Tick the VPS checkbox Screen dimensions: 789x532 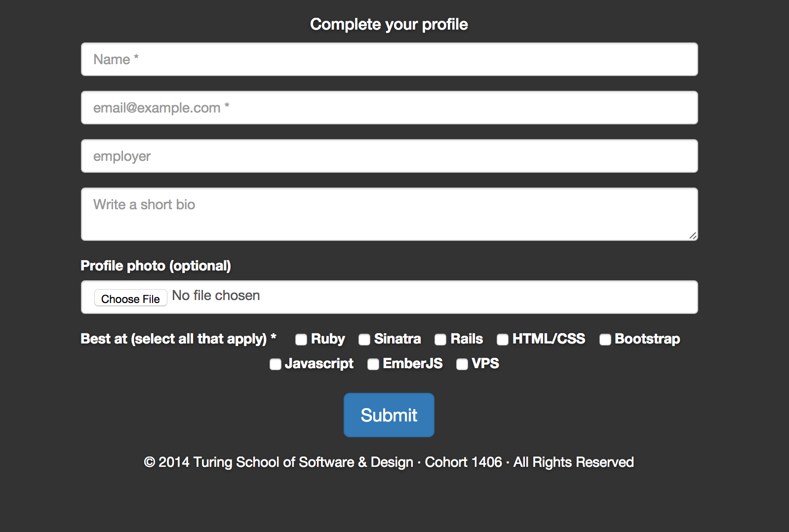pyautogui.click(x=462, y=364)
